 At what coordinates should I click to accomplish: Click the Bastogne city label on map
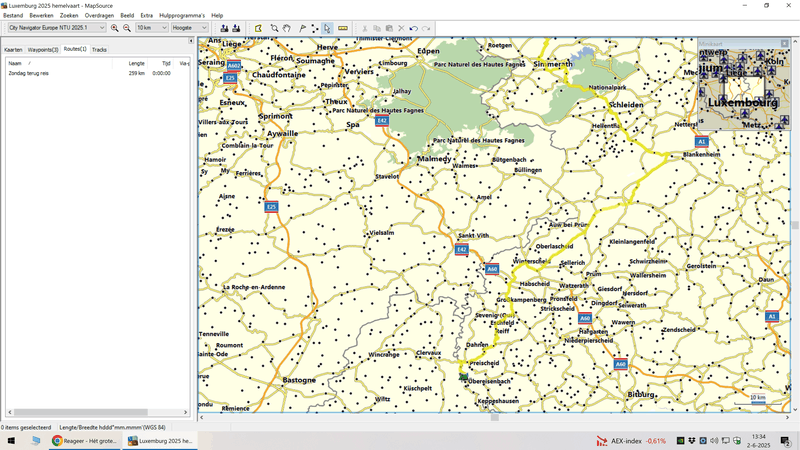[299, 380]
